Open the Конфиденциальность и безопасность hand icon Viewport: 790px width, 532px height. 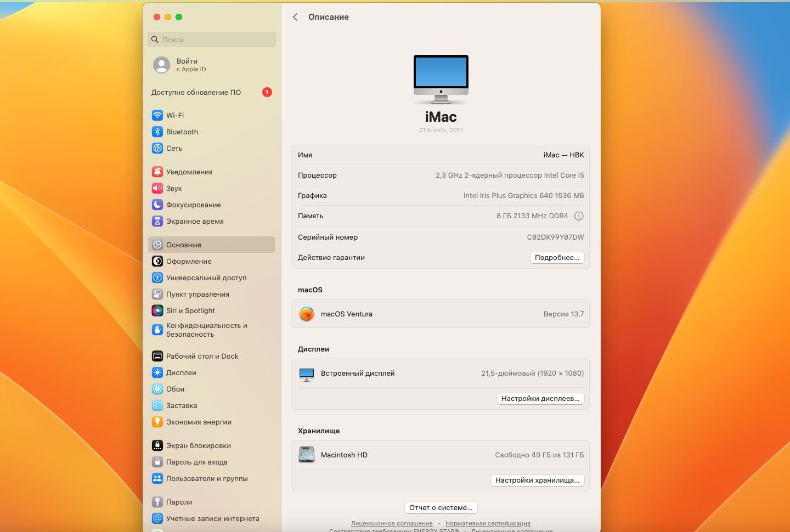(x=157, y=330)
